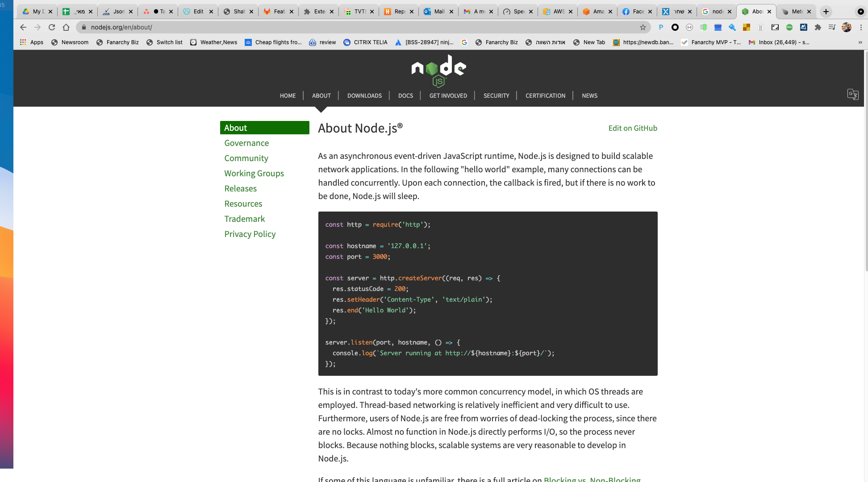
Task: Open the Chrome profile avatar
Action: click(x=847, y=27)
